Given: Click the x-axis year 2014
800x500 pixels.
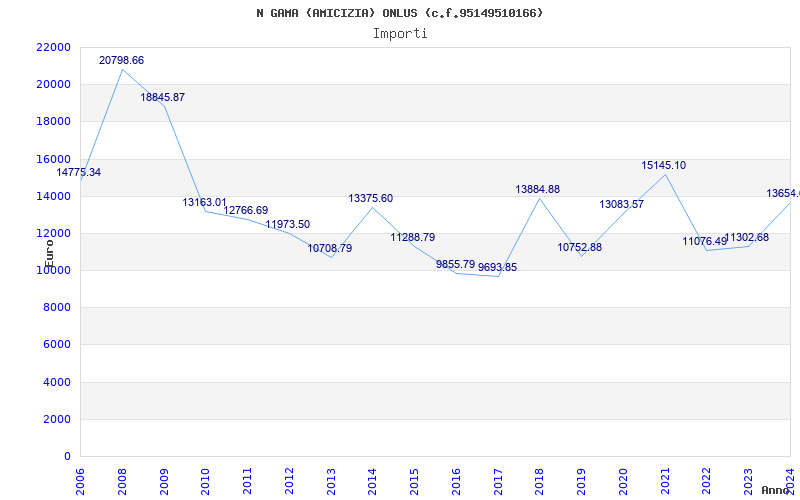Looking at the screenshot, I should coord(372,481).
